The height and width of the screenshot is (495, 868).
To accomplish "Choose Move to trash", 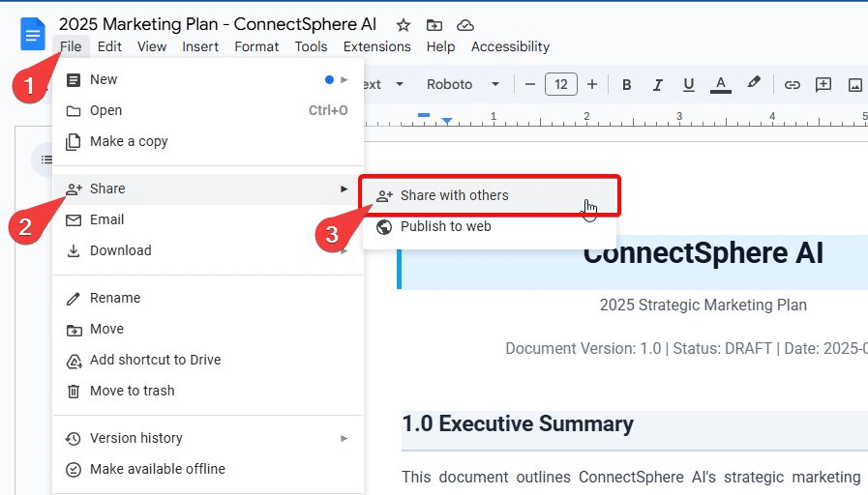I will point(208,391).
